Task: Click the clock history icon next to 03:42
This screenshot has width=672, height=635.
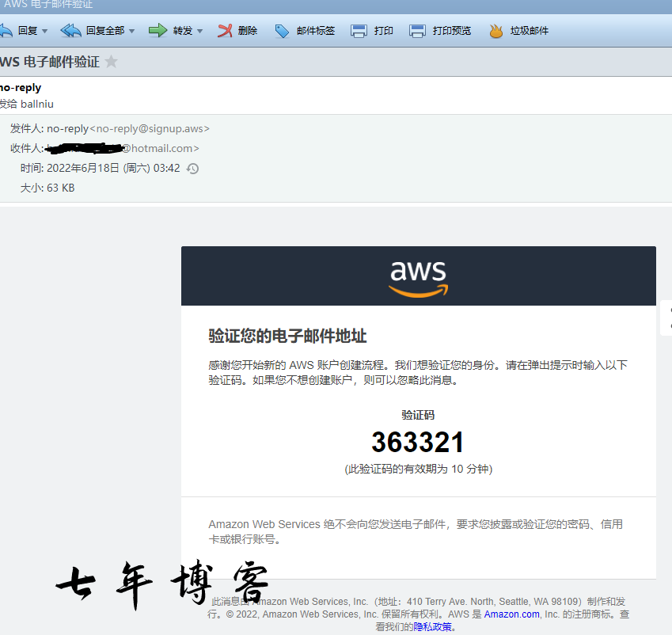Action: tap(192, 169)
